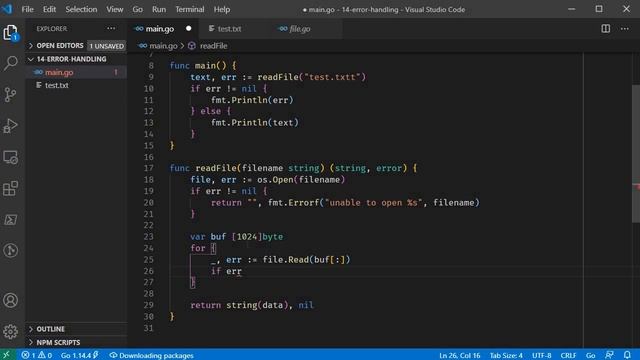The width and height of the screenshot is (640, 360).
Task: Open the Run and Debug view
Action: [11, 126]
